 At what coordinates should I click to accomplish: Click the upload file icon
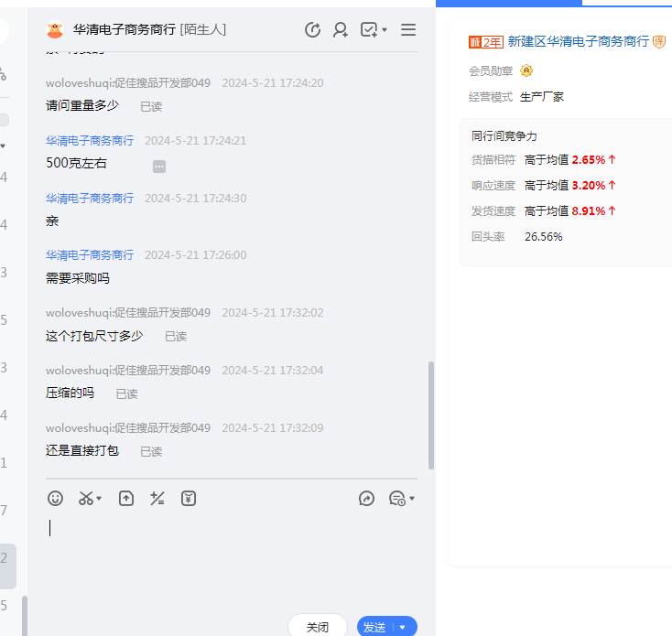(126, 499)
